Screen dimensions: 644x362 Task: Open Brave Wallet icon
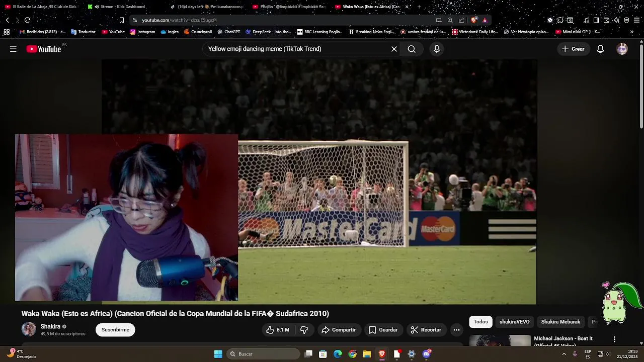[606, 20]
